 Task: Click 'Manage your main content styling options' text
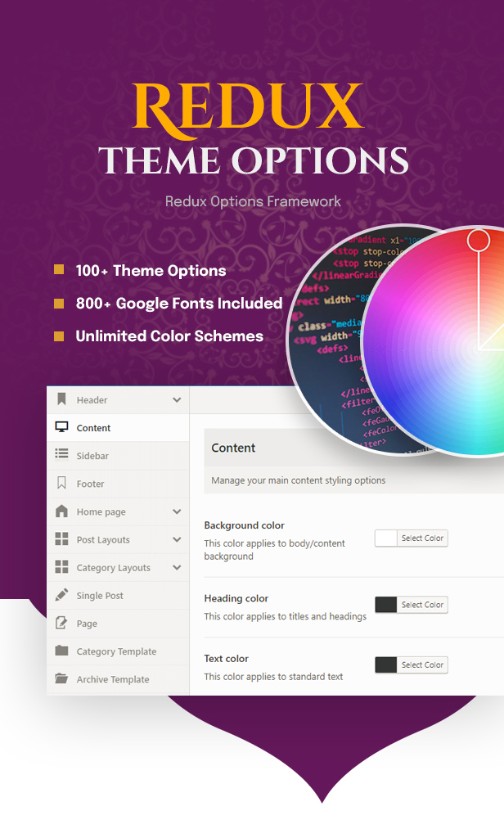[x=299, y=480]
